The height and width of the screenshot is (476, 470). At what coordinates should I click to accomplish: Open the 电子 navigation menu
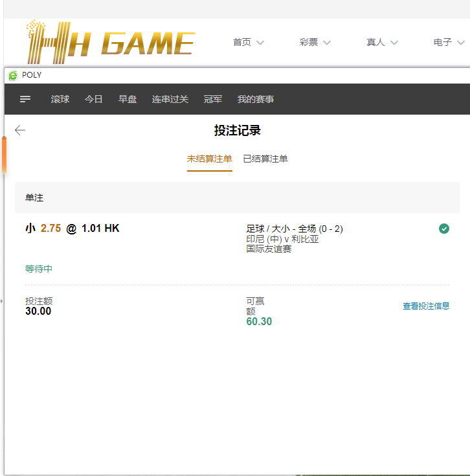pyautogui.click(x=443, y=42)
